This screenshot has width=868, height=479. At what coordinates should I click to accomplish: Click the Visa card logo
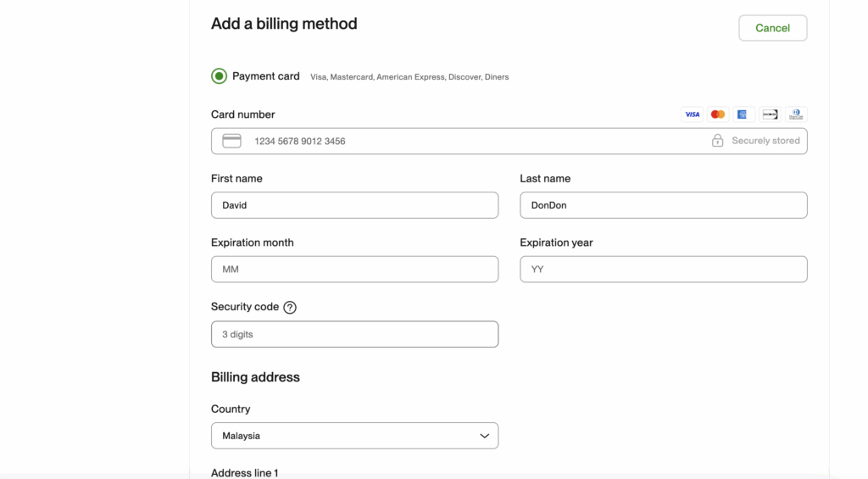tap(693, 114)
